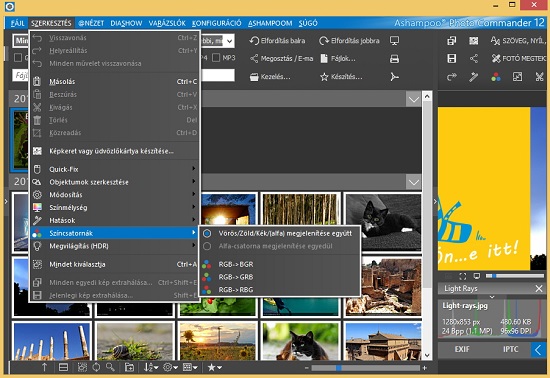Collapse the first date group chevron

tap(414, 99)
